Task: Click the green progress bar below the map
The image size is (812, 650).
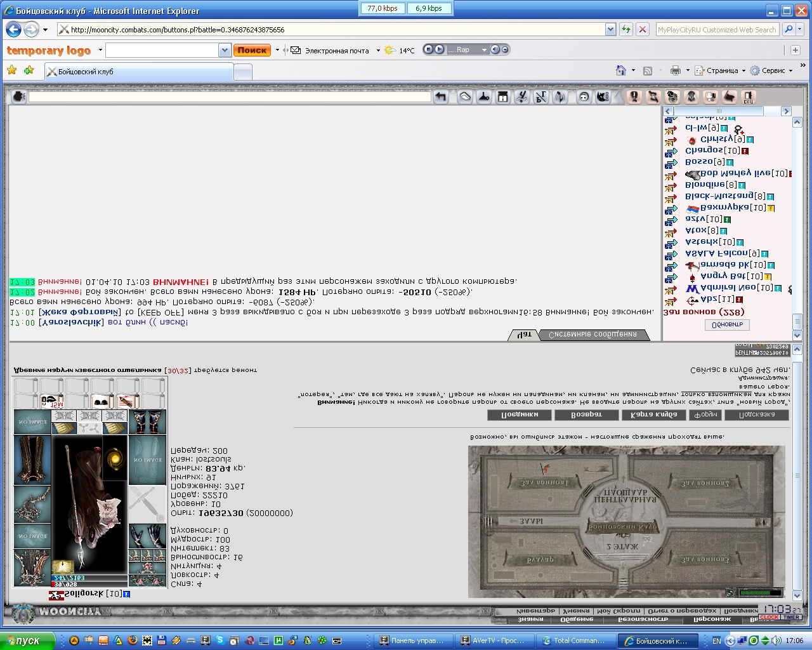Action: (x=760, y=593)
